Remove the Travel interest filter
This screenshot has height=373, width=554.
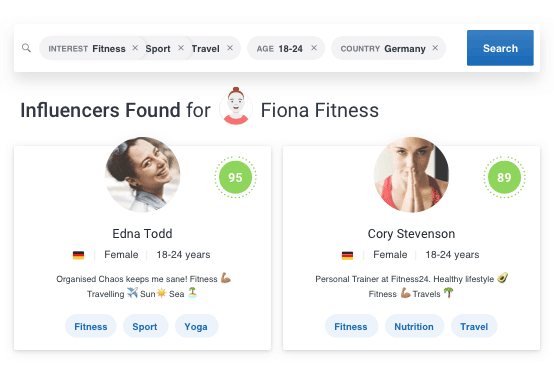click(230, 48)
